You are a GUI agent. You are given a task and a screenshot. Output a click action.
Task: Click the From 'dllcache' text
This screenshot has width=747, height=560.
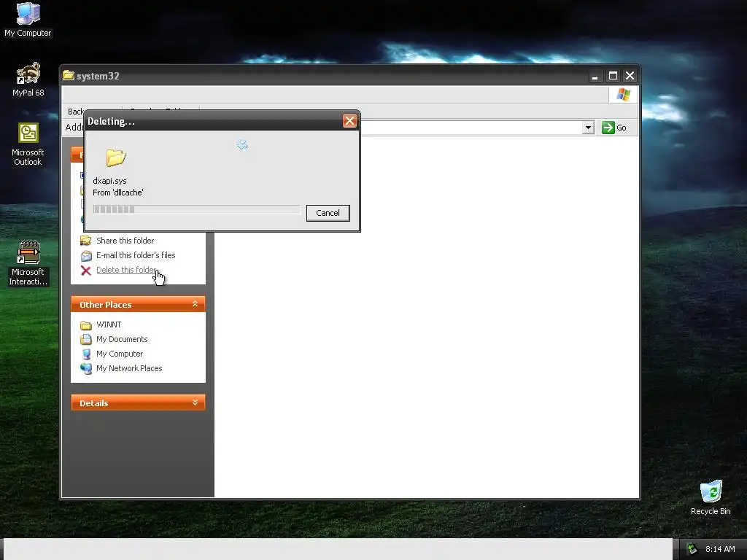point(117,192)
